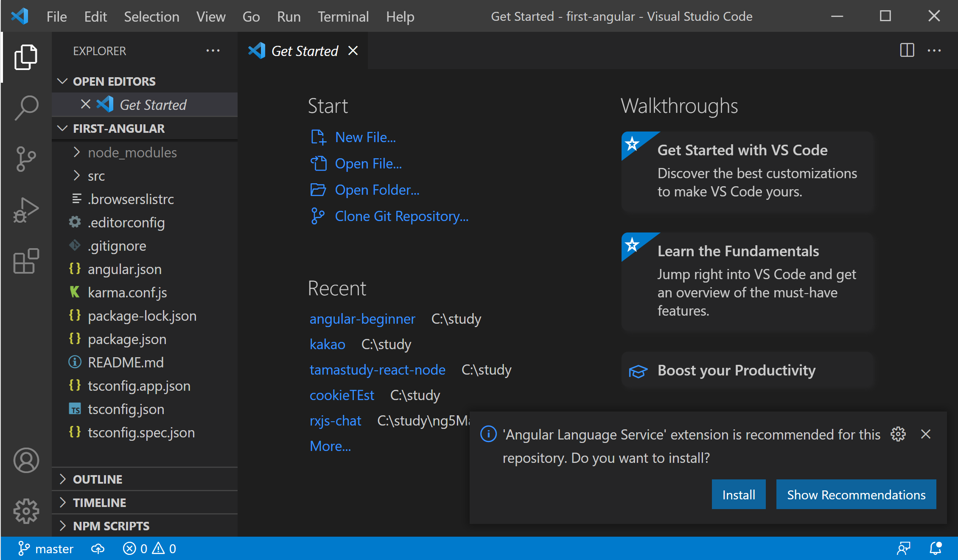Viewport: 958px width, 560px height.
Task: Expand the NPM SCRIPTS section
Action: click(x=111, y=526)
